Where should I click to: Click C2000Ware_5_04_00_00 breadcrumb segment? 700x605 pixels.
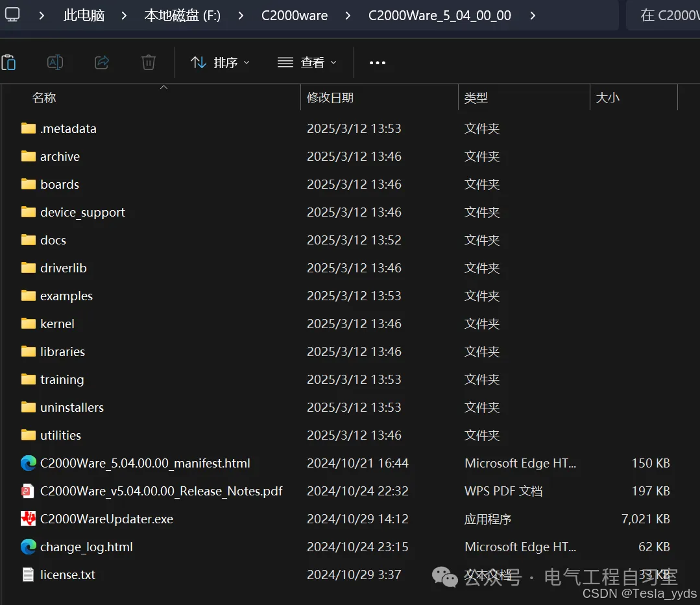coord(439,15)
